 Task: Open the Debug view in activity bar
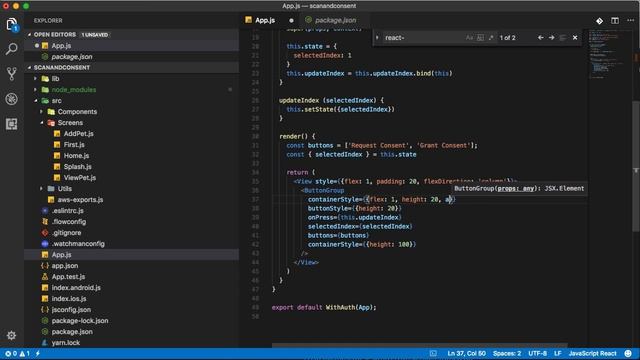[12, 99]
